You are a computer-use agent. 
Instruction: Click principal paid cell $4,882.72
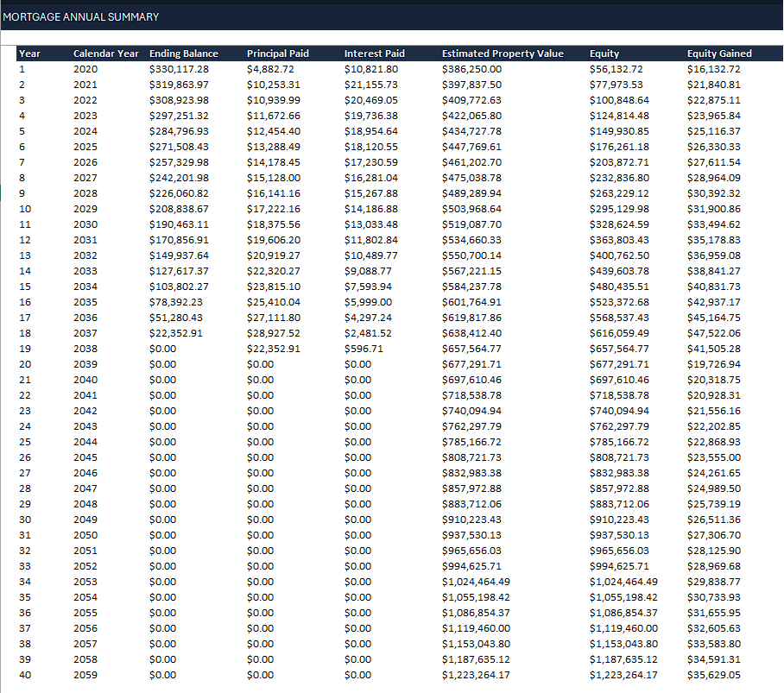coord(270,69)
